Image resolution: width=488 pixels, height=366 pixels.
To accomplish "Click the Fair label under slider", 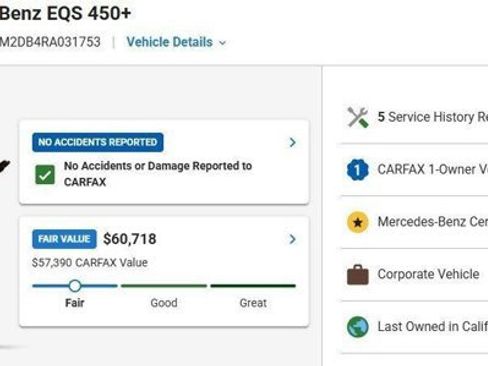I will [75, 303].
